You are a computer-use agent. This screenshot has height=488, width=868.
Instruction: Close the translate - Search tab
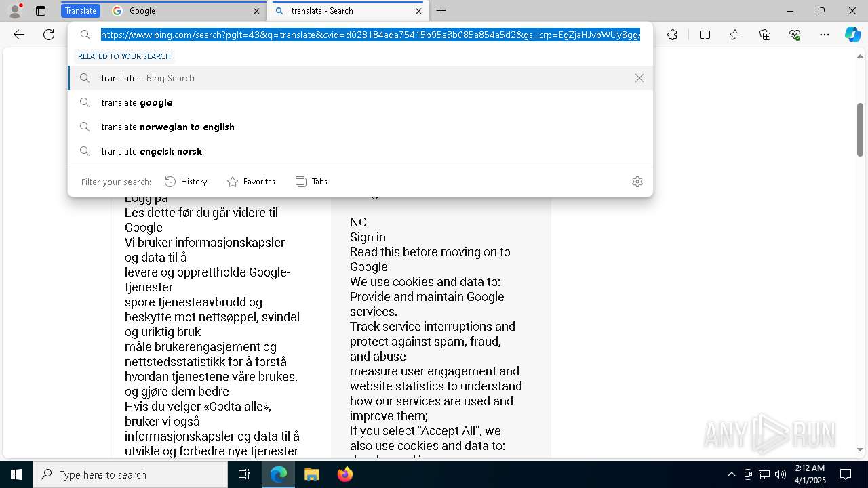click(418, 11)
